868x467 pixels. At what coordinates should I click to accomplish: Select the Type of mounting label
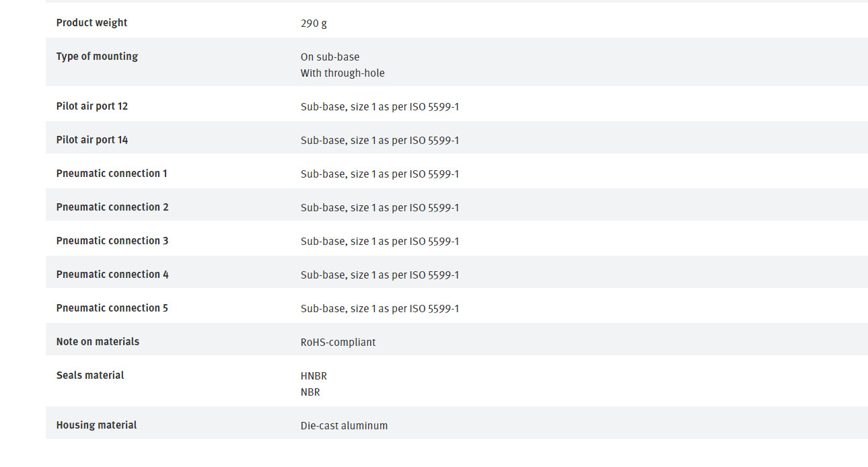coord(97,57)
